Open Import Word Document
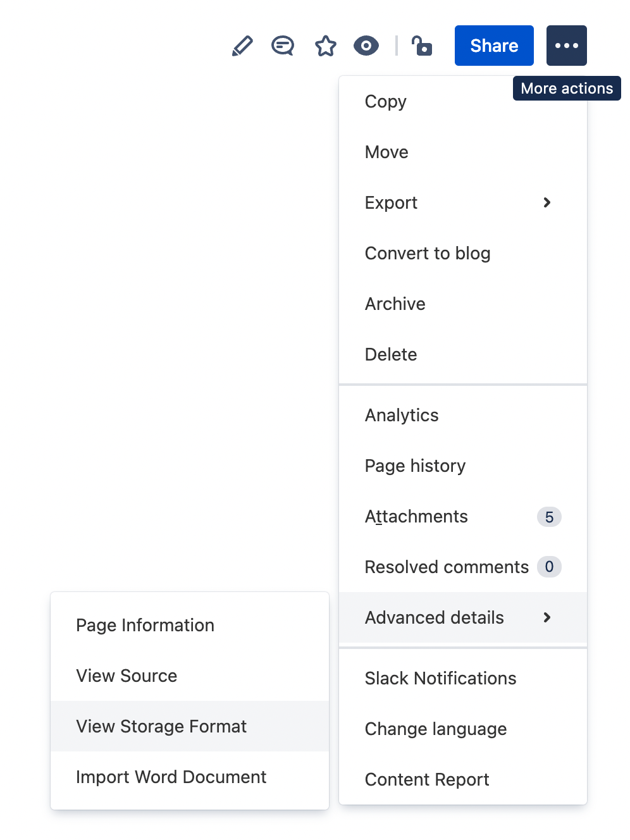Image resolution: width=630 pixels, height=840 pixels. click(x=171, y=777)
